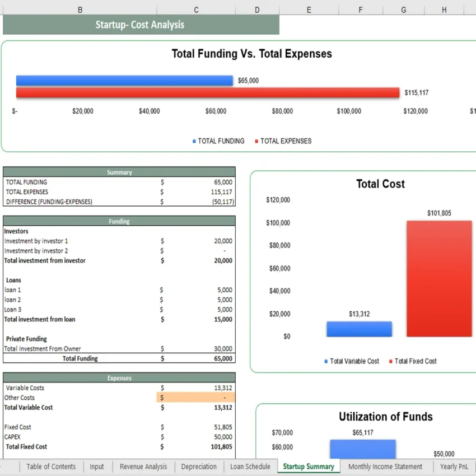Select the Depreciation sheet tab
Screen dimensions: 476x476
click(x=200, y=466)
